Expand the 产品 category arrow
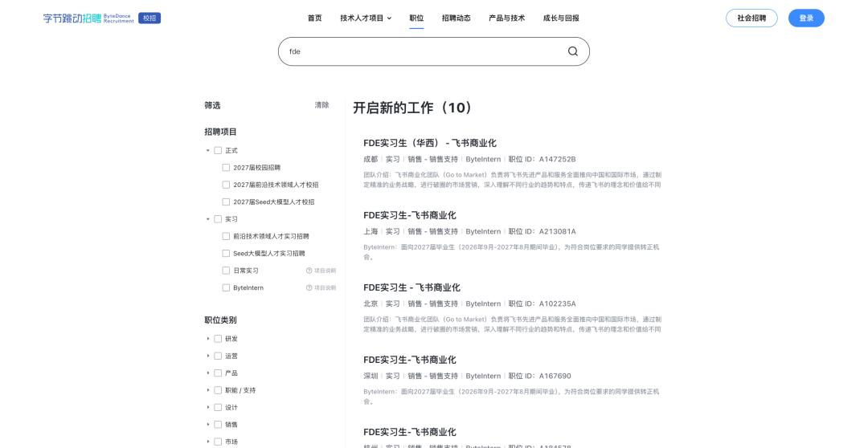This screenshot has height=448, width=868. 208,373
